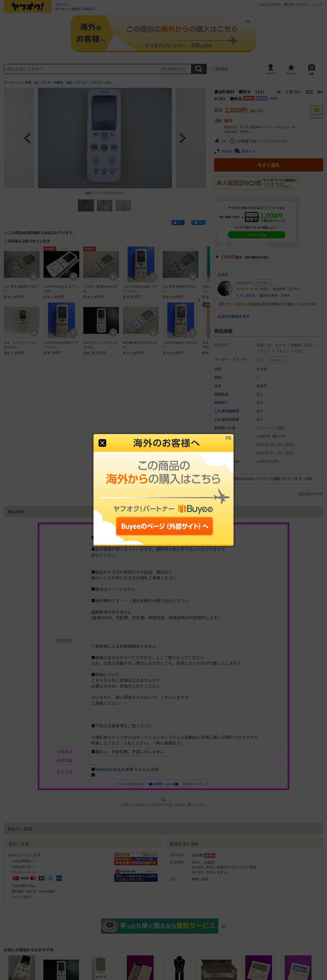The height and width of the screenshot is (980, 327).
Task: Open すべてのカテゴリ category dropdown
Action: pyautogui.click(x=174, y=69)
